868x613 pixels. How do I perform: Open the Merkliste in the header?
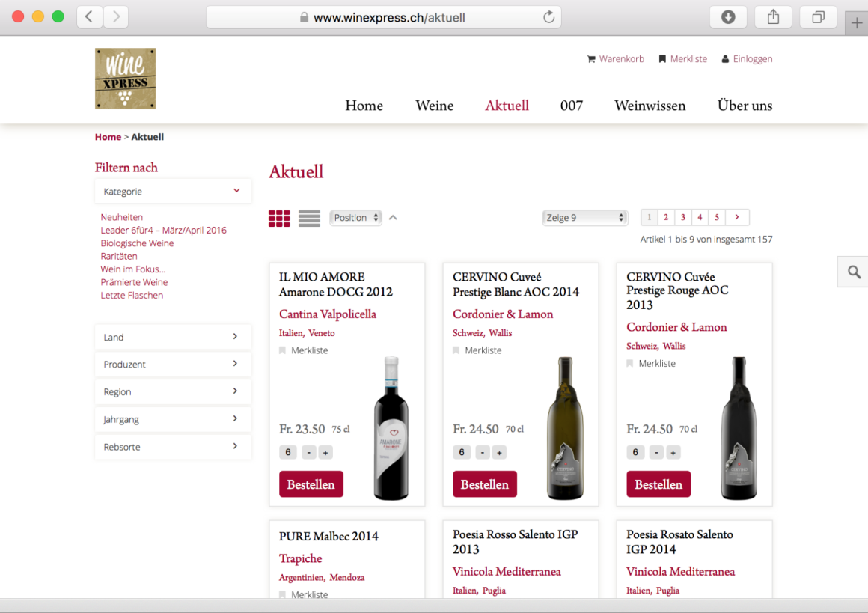coord(682,58)
